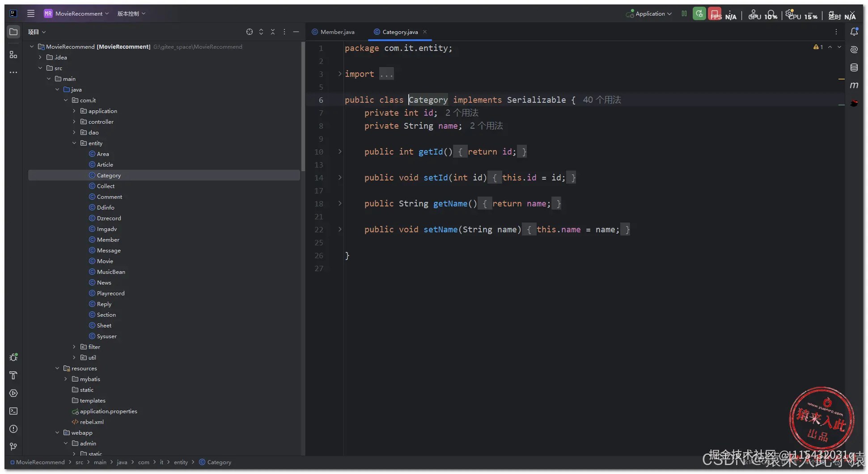Expand the filter package
Screen dimensions: 868x474
tap(74, 347)
